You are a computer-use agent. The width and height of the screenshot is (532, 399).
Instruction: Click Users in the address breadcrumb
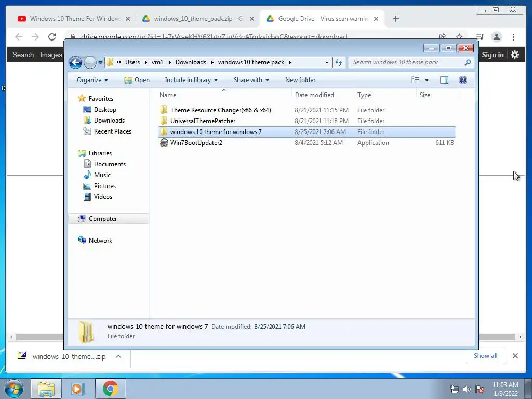pos(132,62)
